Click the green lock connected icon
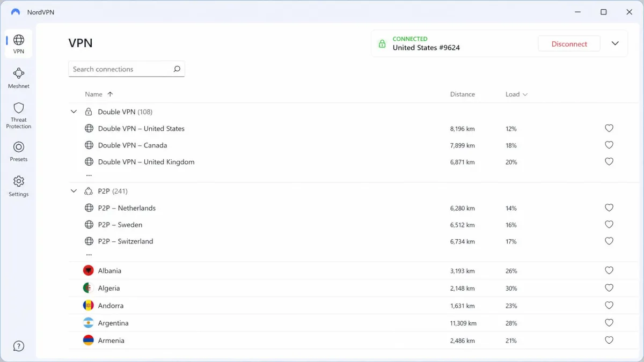This screenshot has width=644, height=362. pos(382,43)
